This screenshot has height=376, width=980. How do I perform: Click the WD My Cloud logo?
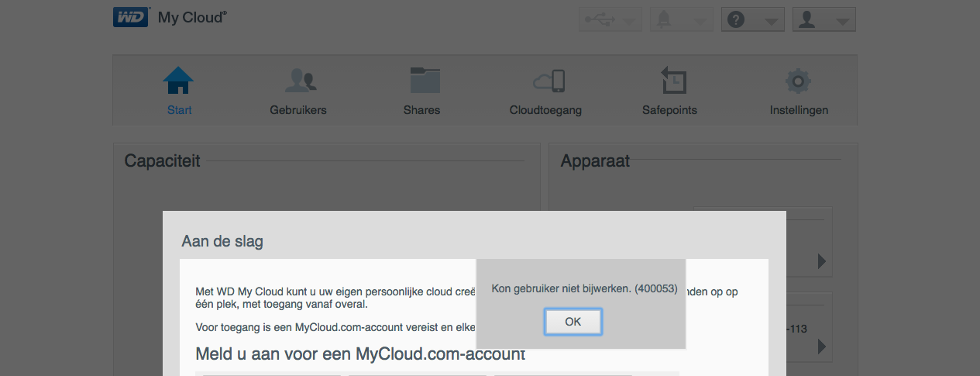pos(170,17)
